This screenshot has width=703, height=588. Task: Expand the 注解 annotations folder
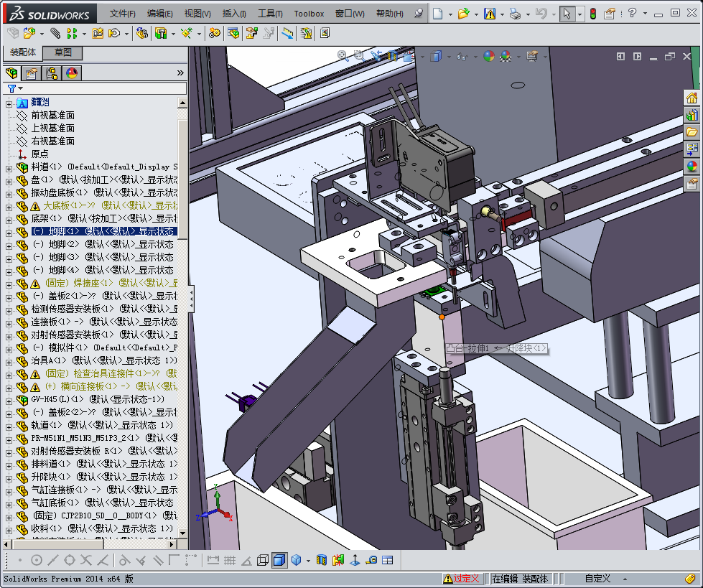click(x=9, y=103)
